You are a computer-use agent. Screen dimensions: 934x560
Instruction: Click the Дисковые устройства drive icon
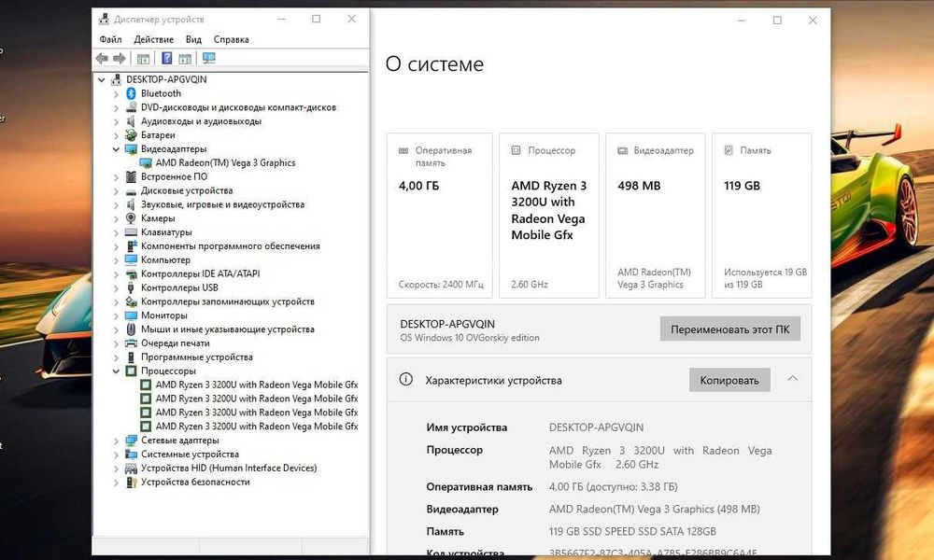pyautogui.click(x=131, y=191)
